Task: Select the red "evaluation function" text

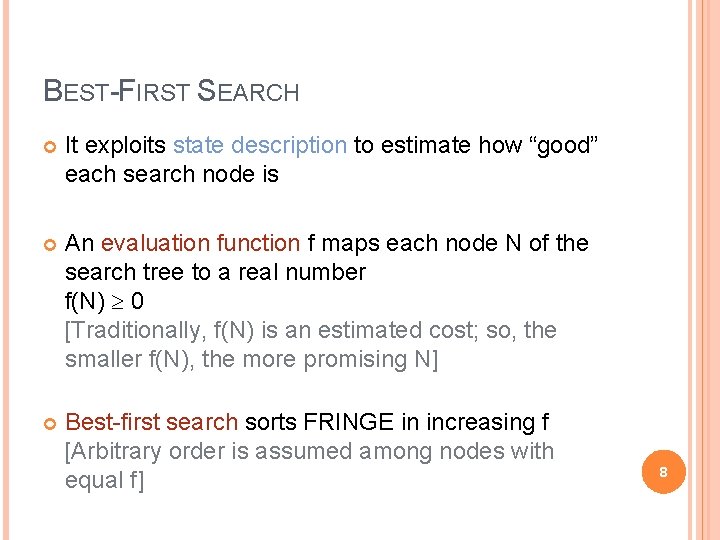Action: point(200,243)
